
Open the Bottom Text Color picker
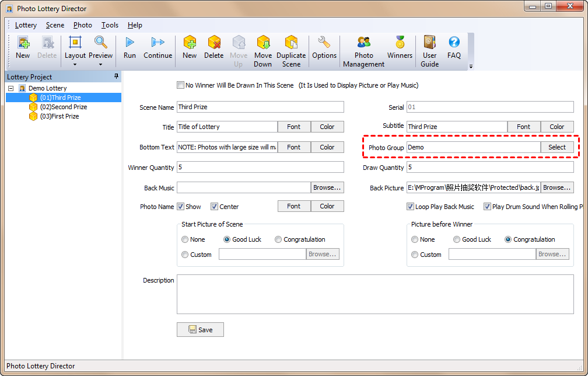[x=327, y=147]
